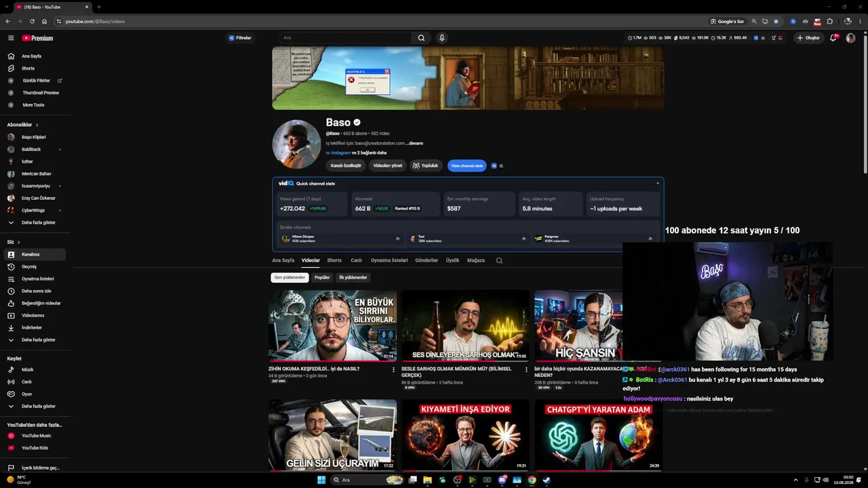Image resolution: width=868 pixels, height=488 pixels.
Task: Click the Google'a Sor button
Action: tap(727, 21)
